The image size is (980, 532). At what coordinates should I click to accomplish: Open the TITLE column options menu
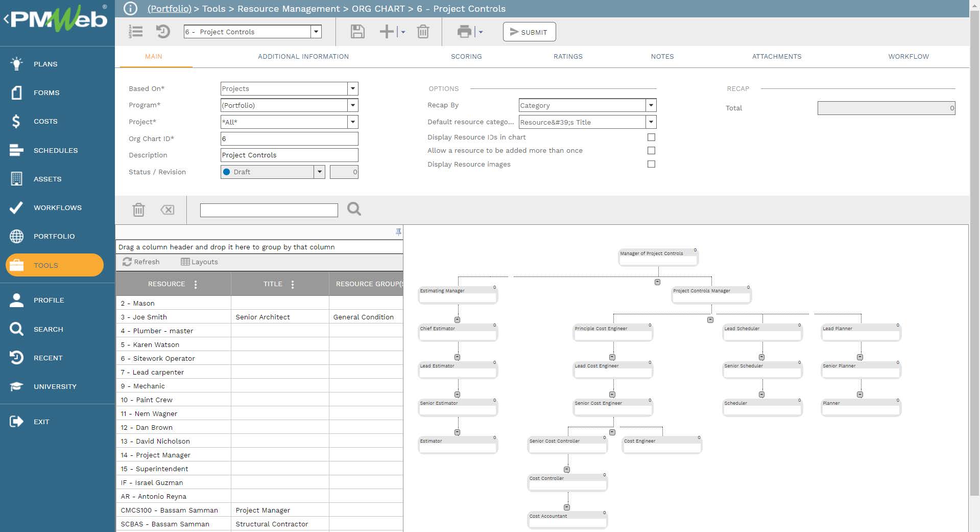click(293, 285)
